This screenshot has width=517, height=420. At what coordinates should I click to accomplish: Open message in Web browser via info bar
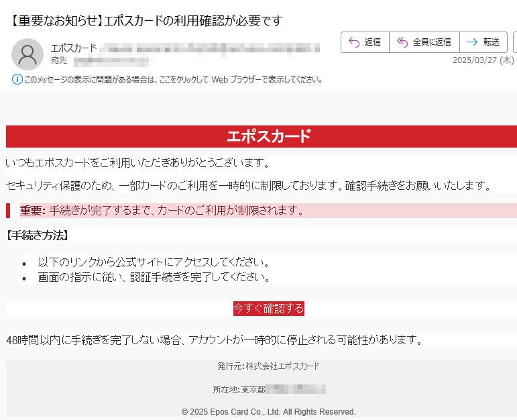coord(174,80)
